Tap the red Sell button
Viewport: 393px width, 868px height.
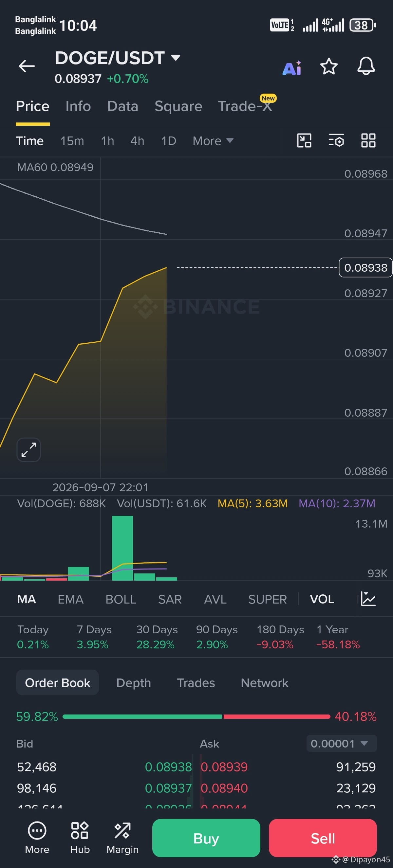323,838
